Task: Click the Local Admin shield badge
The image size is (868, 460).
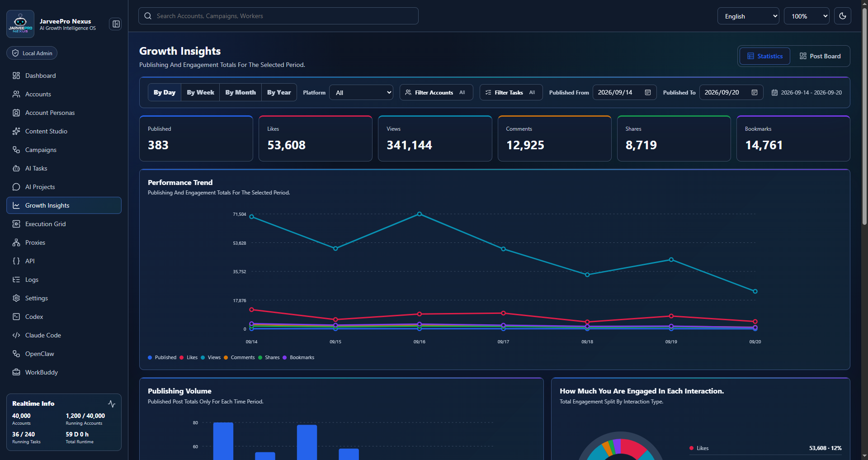Action: click(32, 53)
